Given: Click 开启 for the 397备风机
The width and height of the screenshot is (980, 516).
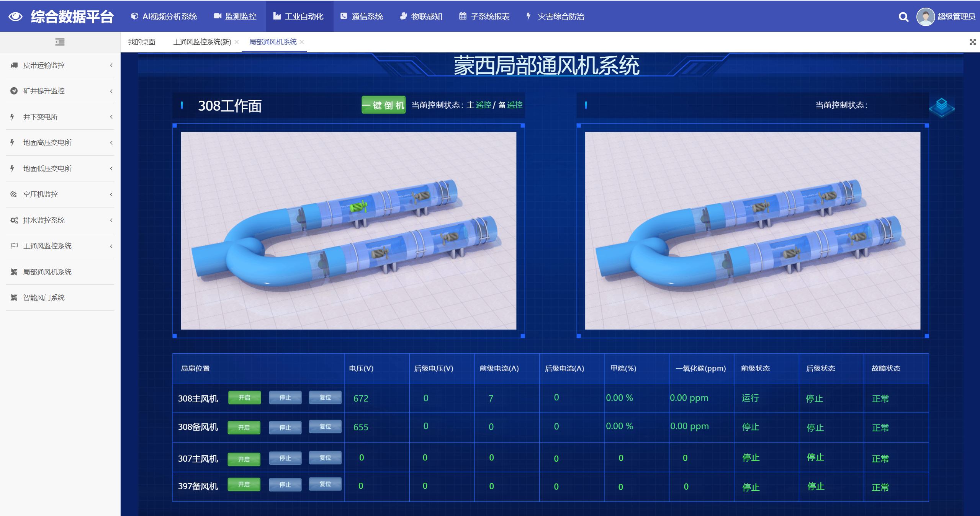Looking at the screenshot, I should 244,484.
